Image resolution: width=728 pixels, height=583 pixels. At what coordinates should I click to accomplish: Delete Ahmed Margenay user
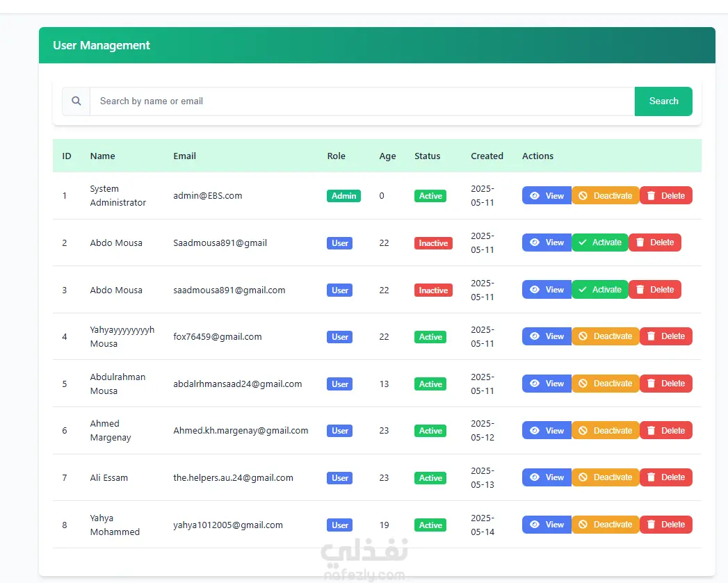click(x=666, y=430)
